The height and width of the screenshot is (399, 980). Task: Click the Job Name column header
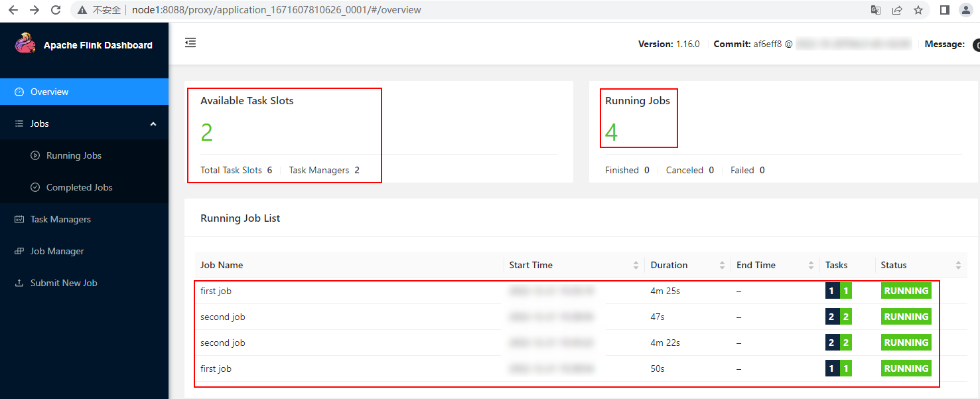pyautogui.click(x=222, y=265)
